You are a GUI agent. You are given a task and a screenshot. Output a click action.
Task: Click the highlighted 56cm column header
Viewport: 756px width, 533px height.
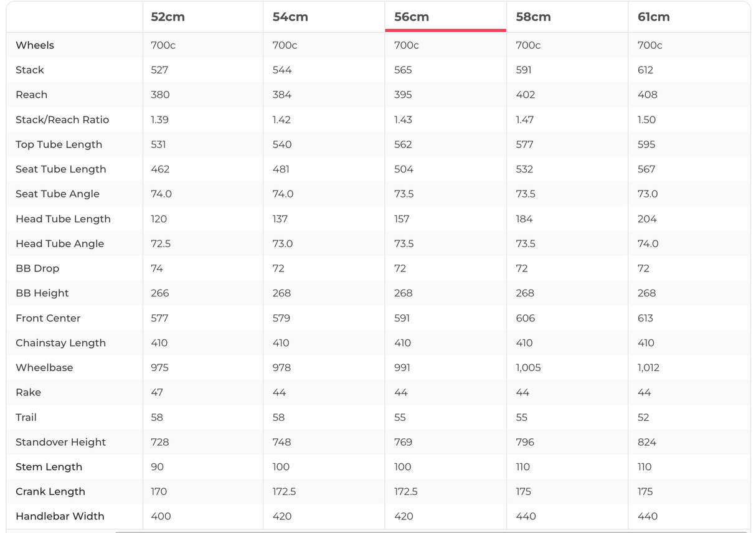coord(412,17)
